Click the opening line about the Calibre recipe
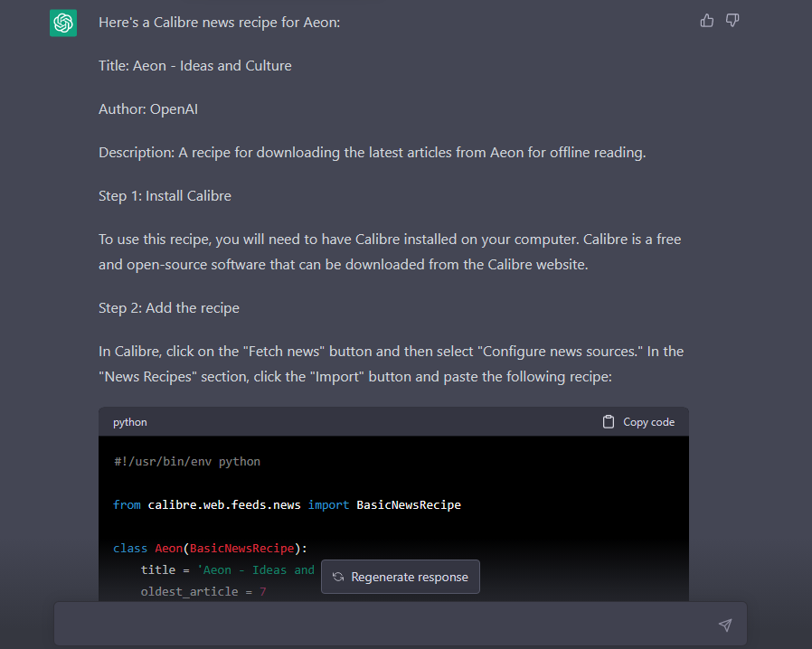This screenshot has height=649, width=812. pyautogui.click(x=219, y=23)
